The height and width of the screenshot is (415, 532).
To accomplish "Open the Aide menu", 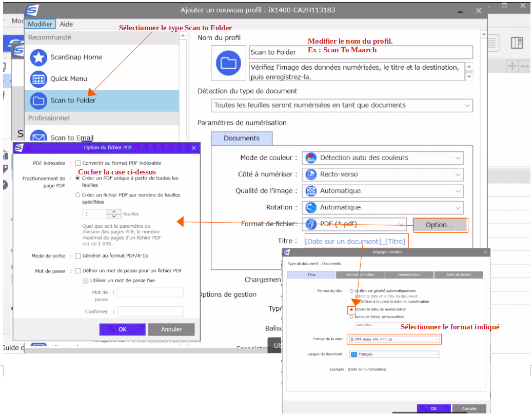I will pyautogui.click(x=66, y=24).
